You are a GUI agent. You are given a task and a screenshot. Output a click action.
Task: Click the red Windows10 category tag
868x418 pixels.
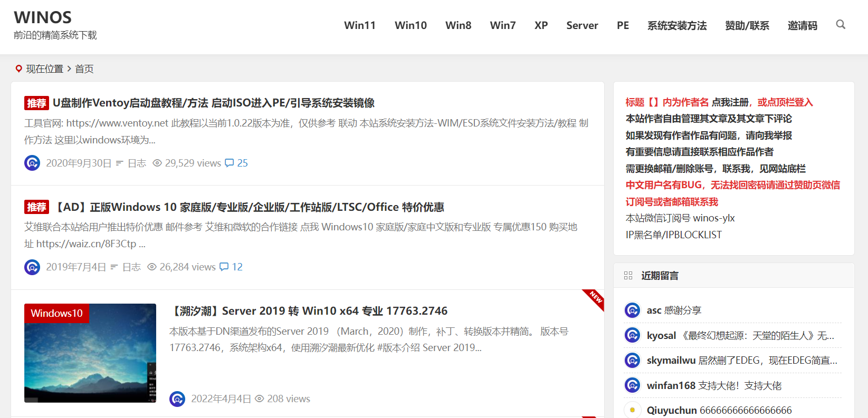(56, 313)
